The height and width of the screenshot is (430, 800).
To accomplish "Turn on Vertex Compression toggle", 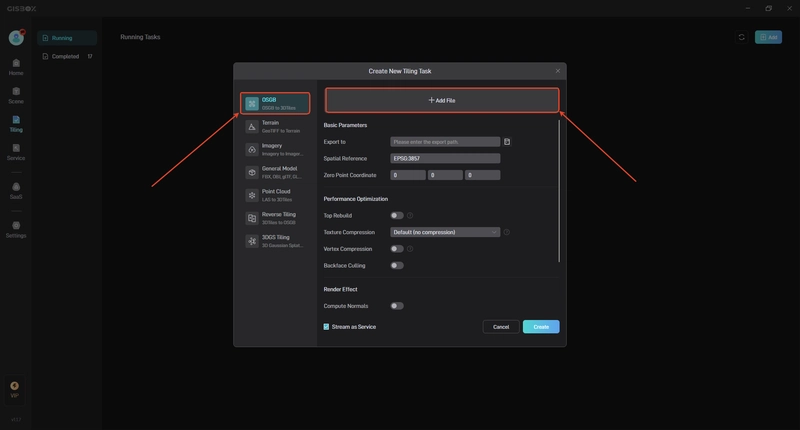I will 396,249.
